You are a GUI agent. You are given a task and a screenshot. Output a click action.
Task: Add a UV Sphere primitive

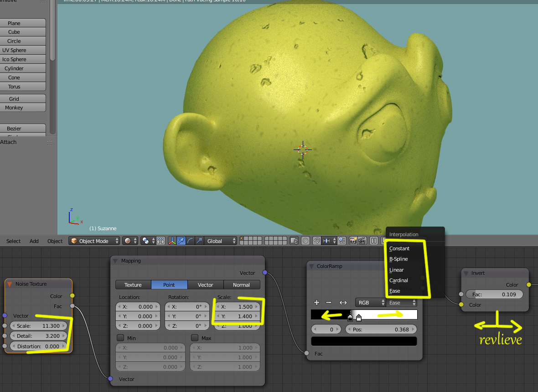(x=22, y=50)
